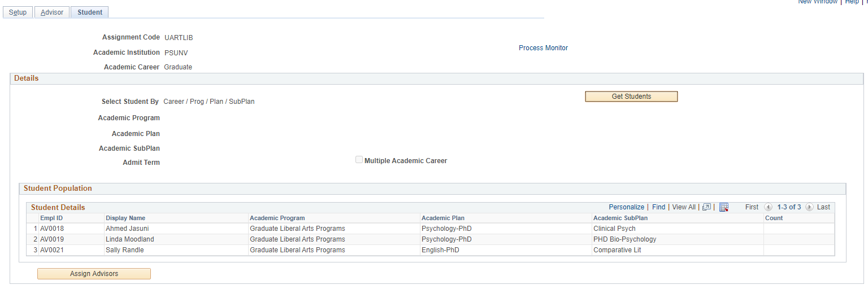Click the Find link in grid header
The height and width of the screenshot is (289, 868).
(658, 207)
